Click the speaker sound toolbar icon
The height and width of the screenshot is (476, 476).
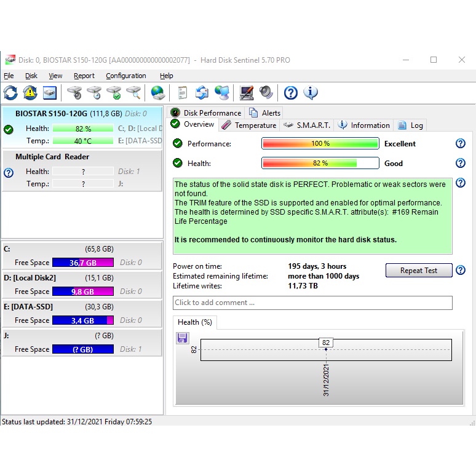pos(266,93)
